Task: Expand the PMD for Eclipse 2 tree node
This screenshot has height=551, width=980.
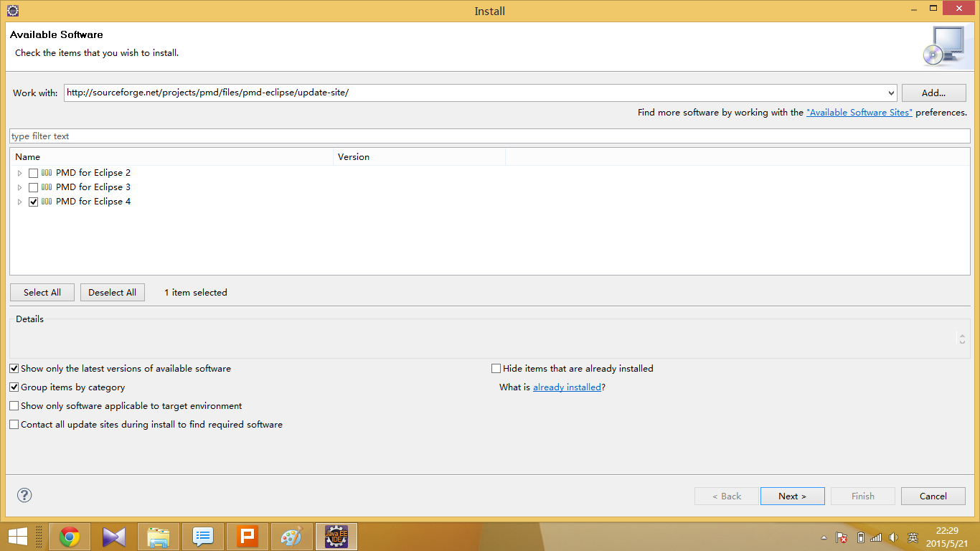Action: click(20, 173)
